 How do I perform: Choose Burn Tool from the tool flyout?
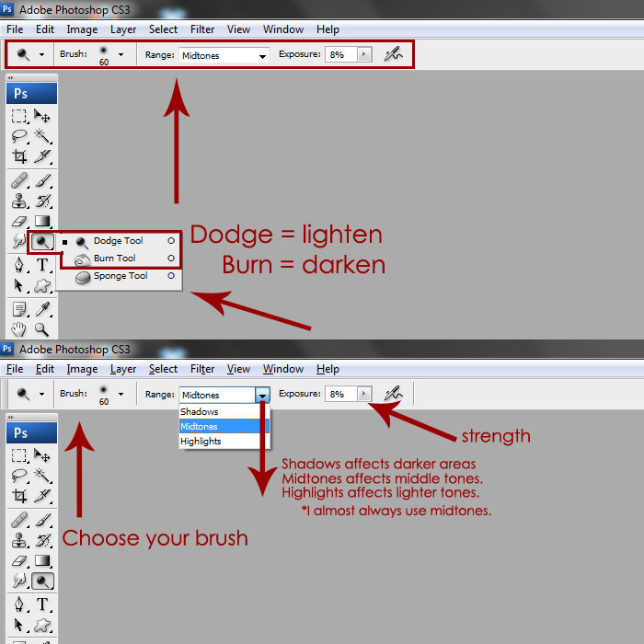point(119,259)
